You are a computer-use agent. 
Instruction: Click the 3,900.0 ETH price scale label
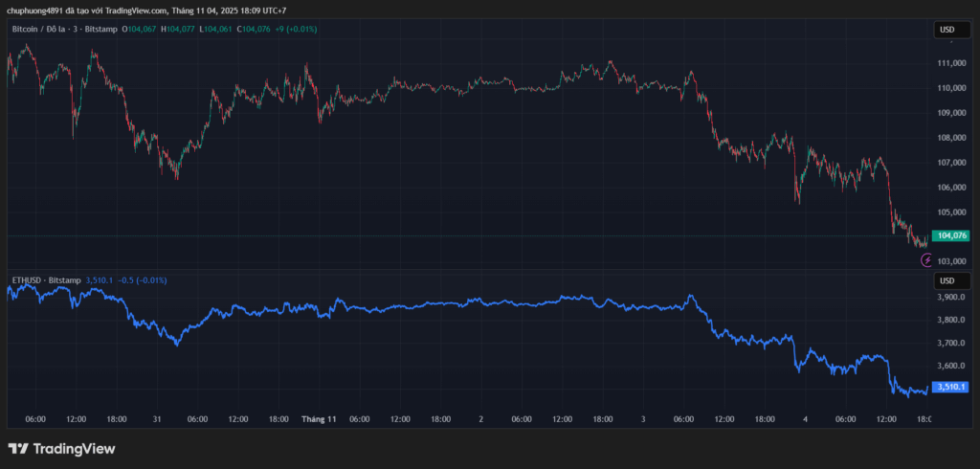coord(951,298)
